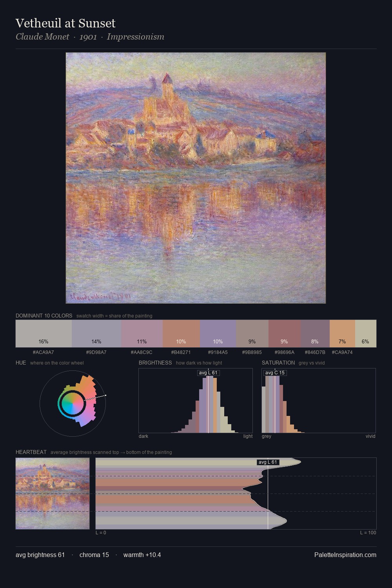Click the avg L 61 marker in Heartbeat
The height and width of the screenshot is (588, 392).
[x=268, y=462]
